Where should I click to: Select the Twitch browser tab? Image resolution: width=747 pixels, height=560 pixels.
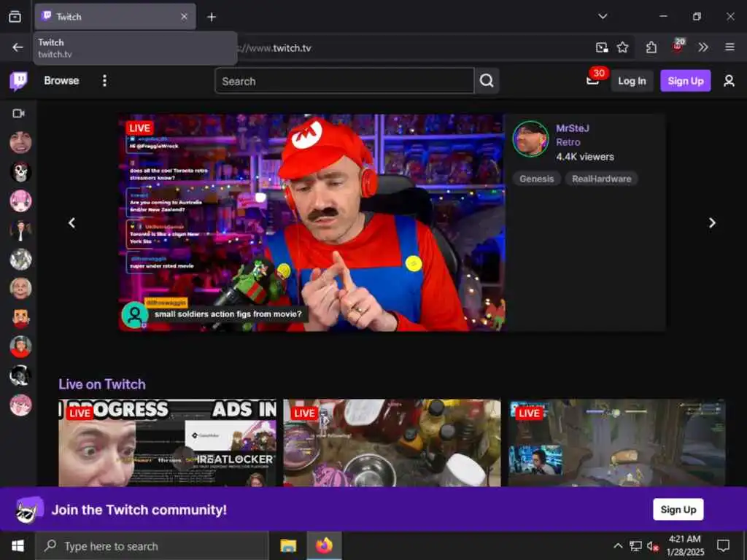pyautogui.click(x=115, y=17)
